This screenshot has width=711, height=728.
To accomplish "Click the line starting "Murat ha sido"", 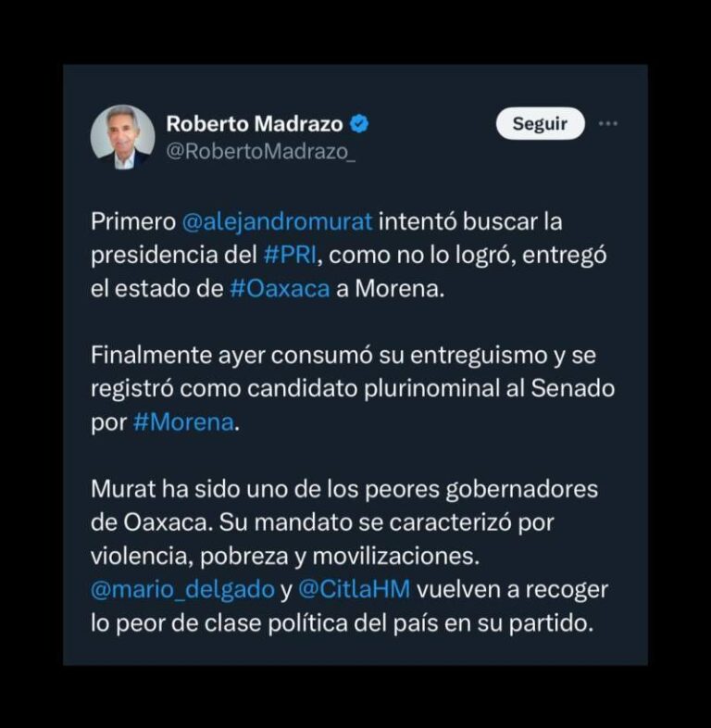I will pos(344,488).
